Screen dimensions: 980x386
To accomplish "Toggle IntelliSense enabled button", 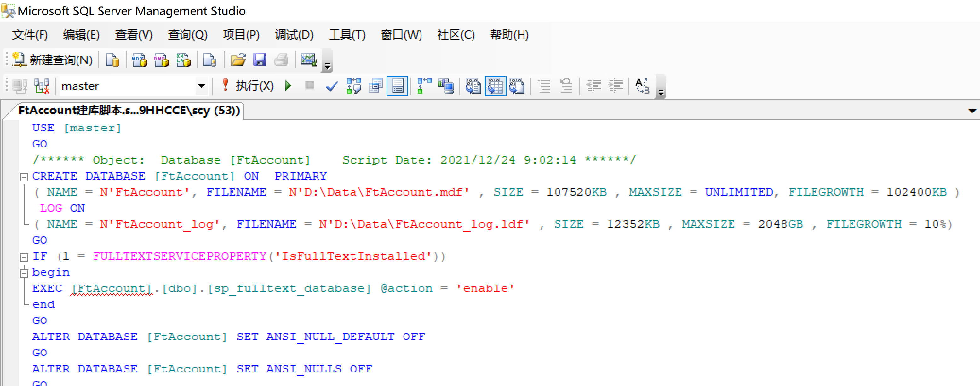I will (x=397, y=86).
